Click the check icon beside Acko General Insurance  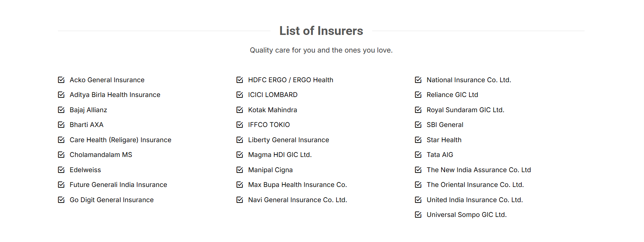[61, 80]
